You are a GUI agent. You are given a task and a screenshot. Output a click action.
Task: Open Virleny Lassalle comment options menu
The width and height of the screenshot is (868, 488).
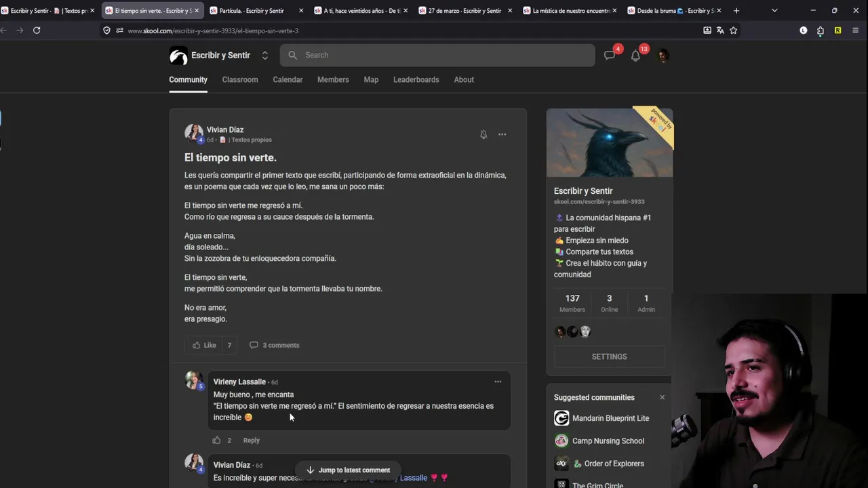tap(498, 382)
